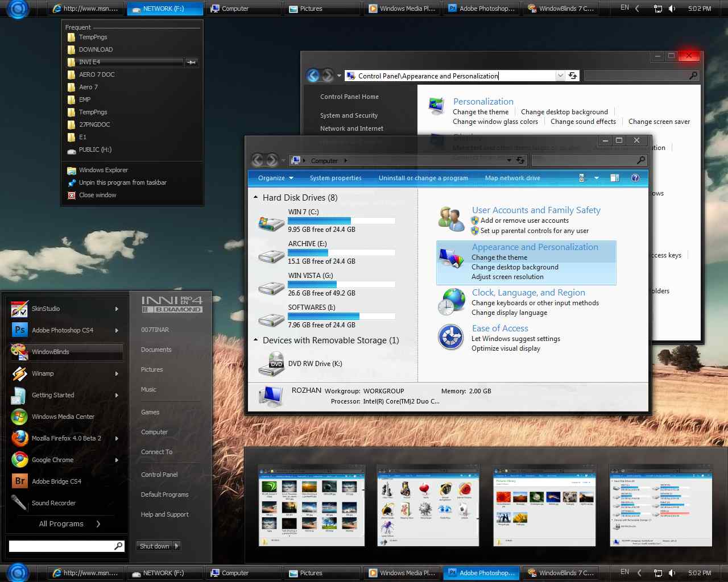
Task: Click the Control Panel address bar text
Action: pyautogui.click(x=428, y=76)
